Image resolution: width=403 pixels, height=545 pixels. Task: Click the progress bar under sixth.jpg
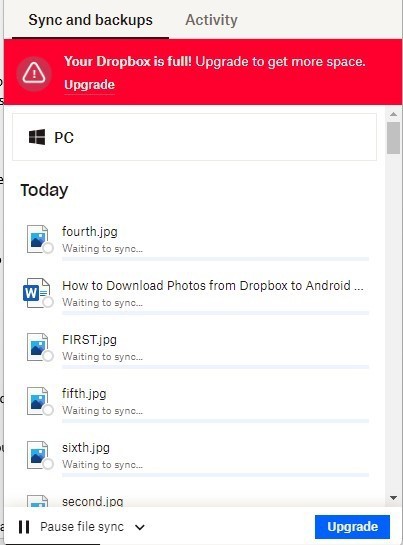click(x=215, y=475)
